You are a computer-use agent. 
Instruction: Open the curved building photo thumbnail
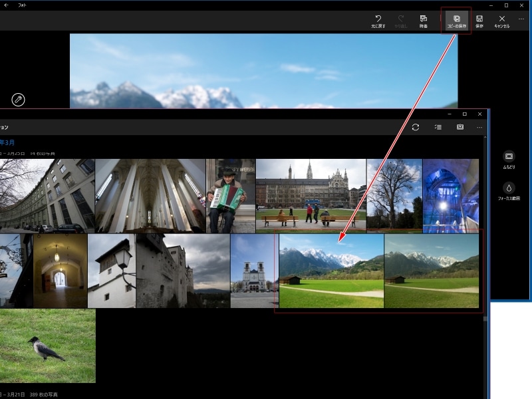coord(47,196)
